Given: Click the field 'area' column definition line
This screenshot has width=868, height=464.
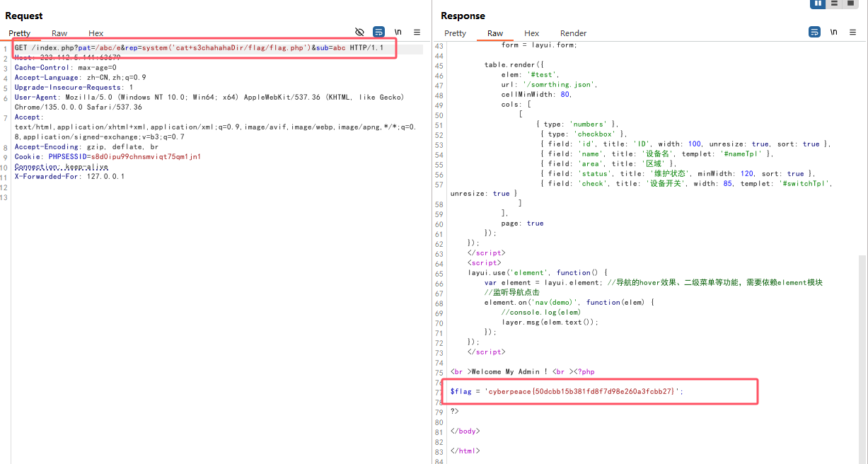Looking at the screenshot, I should 609,163.
